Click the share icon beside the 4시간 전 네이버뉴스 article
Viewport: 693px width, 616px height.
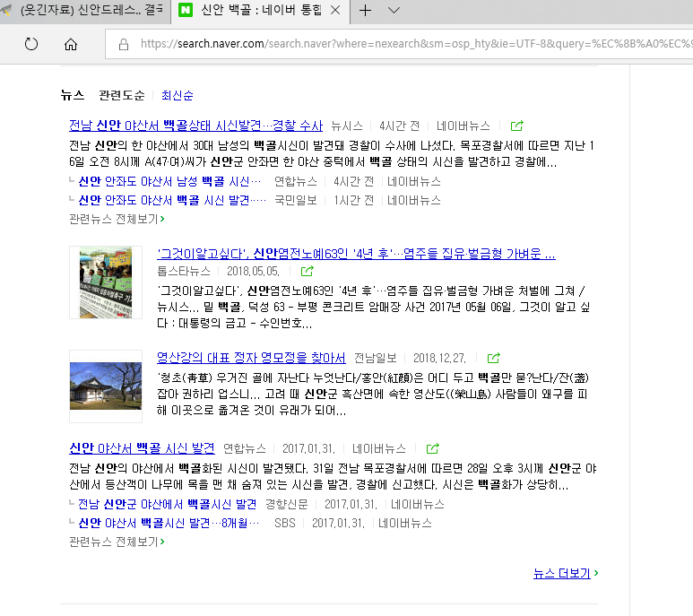pyautogui.click(x=517, y=126)
